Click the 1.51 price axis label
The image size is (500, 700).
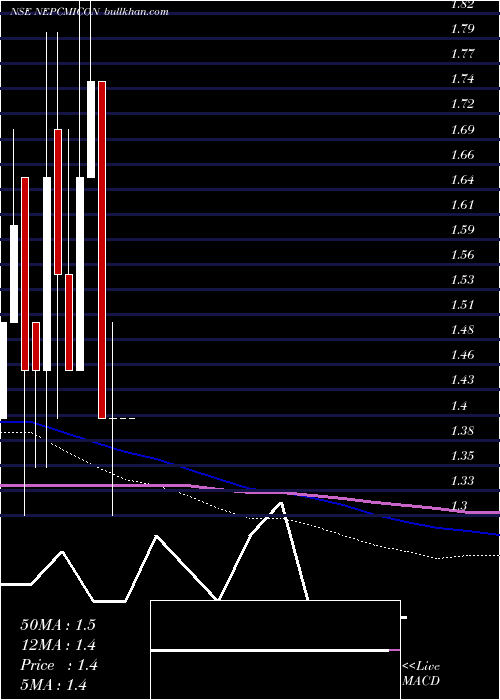[x=462, y=305]
